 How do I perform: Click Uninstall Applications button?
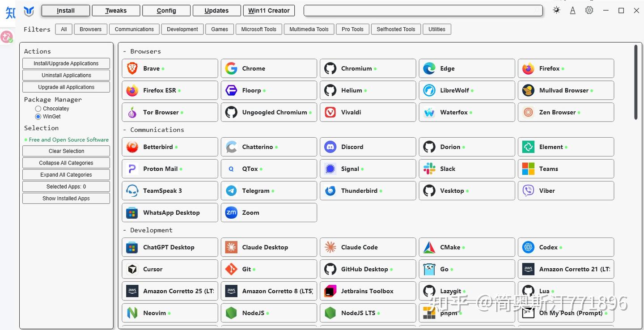point(66,76)
